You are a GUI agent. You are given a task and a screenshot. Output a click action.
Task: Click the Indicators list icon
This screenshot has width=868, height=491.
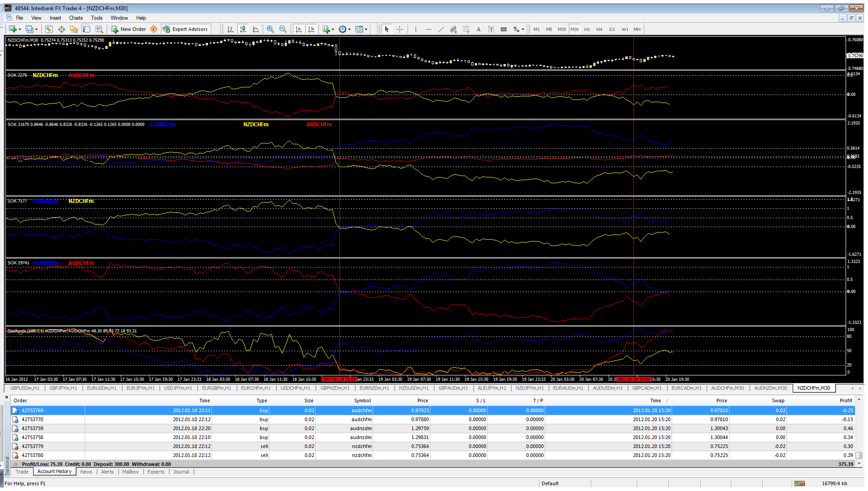[x=326, y=29]
